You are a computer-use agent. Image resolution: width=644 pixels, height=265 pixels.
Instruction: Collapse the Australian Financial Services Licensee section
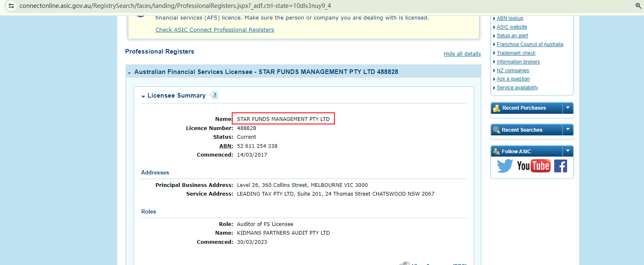[130, 73]
